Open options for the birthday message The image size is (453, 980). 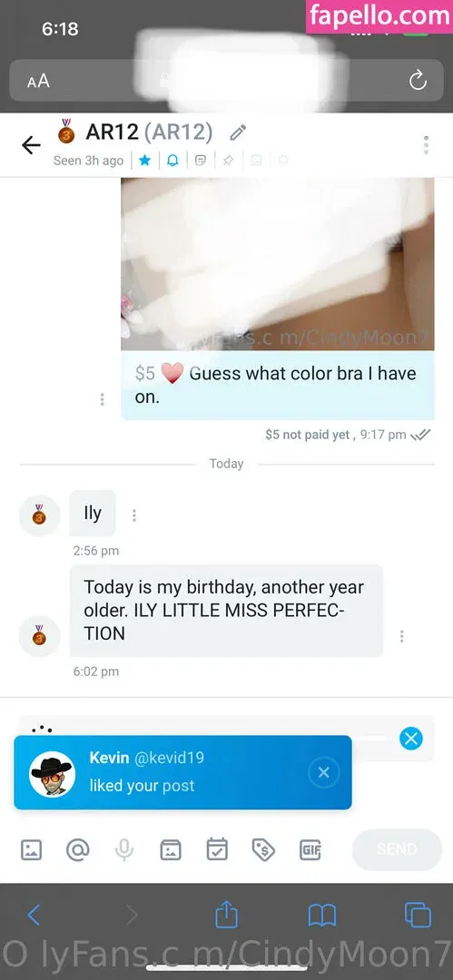click(x=401, y=635)
